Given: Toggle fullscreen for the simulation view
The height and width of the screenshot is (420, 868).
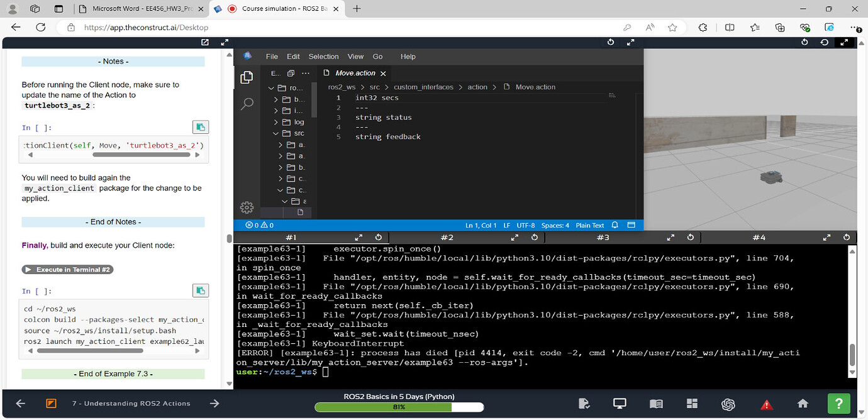Looking at the screenshot, I should [845, 42].
